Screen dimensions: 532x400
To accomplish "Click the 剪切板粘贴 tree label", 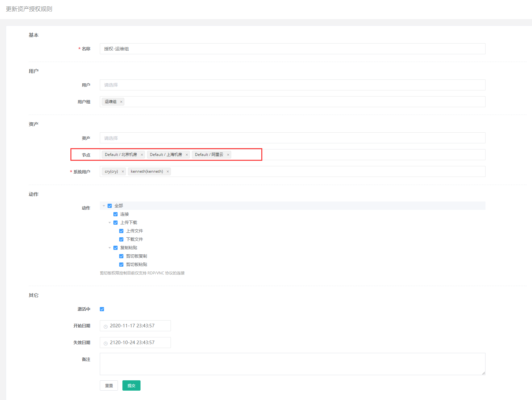I will tap(137, 264).
